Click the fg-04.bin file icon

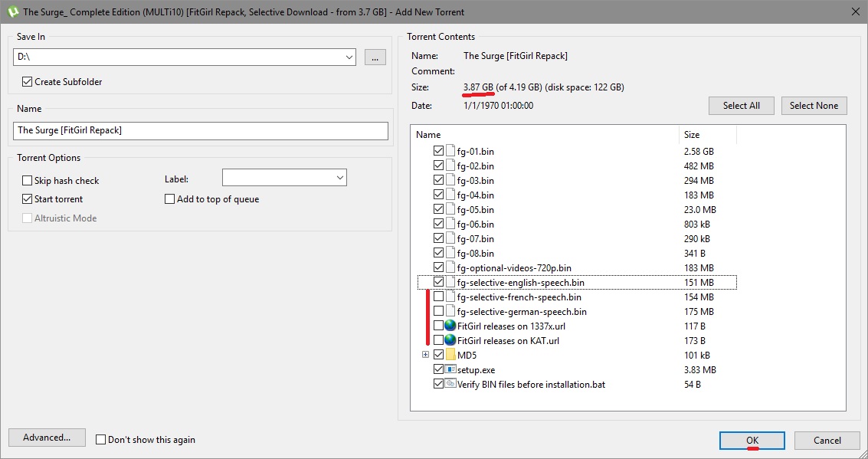[x=450, y=195]
